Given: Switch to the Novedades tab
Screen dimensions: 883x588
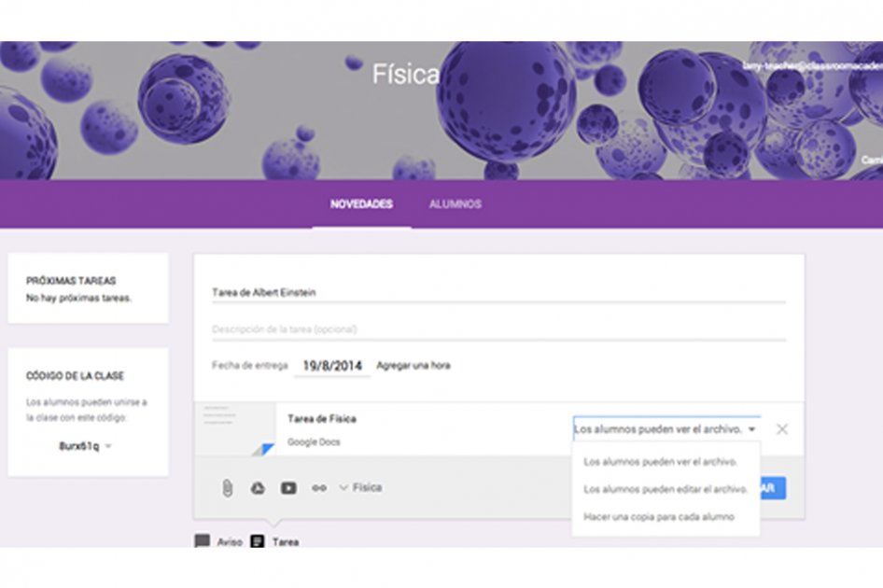Looking at the screenshot, I should click(361, 203).
